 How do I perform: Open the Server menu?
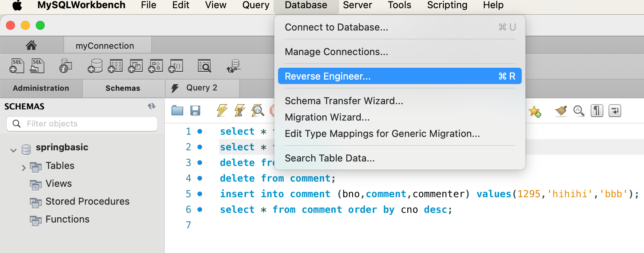[x=357, y=5]
